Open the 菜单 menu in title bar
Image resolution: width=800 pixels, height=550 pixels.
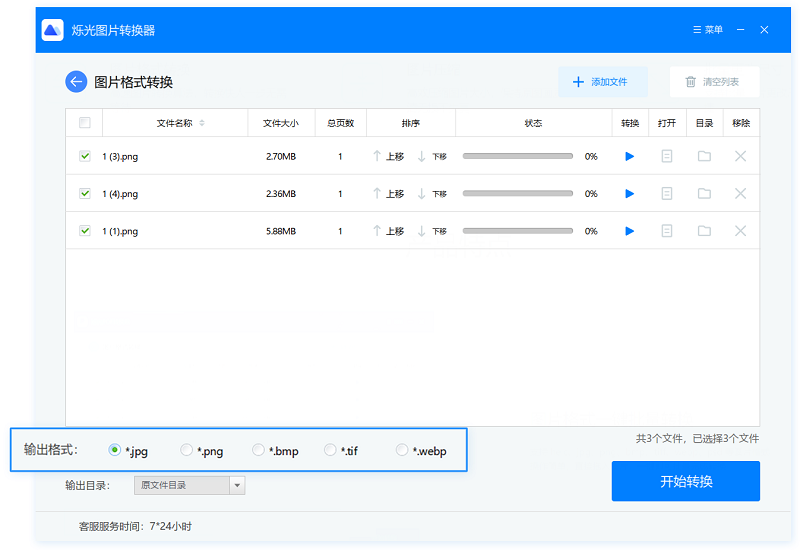pyautogui.click(x=706, y=30)
